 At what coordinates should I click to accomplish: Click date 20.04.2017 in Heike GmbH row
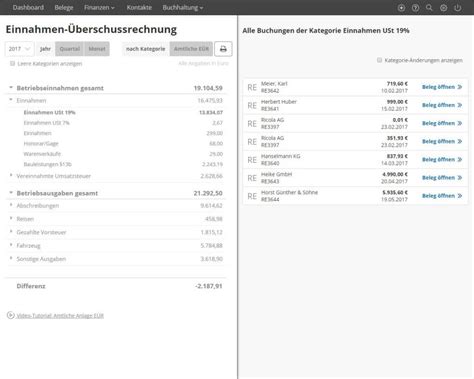(x=394, y=181)
